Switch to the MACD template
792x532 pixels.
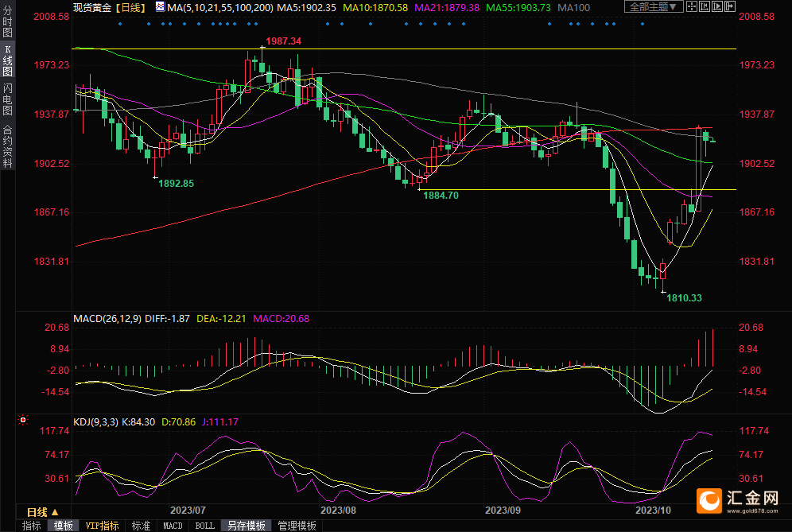[x=173, y=526]
